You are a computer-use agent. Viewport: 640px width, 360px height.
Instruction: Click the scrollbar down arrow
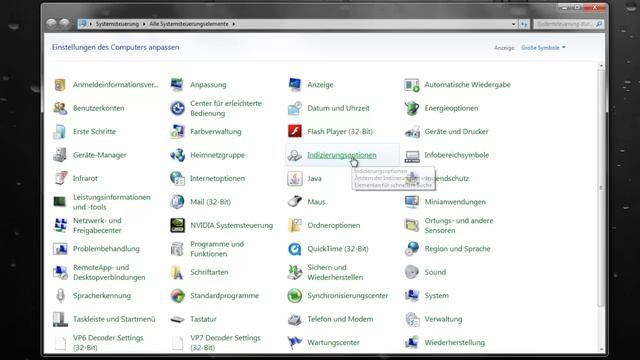[x=601, y=349]
